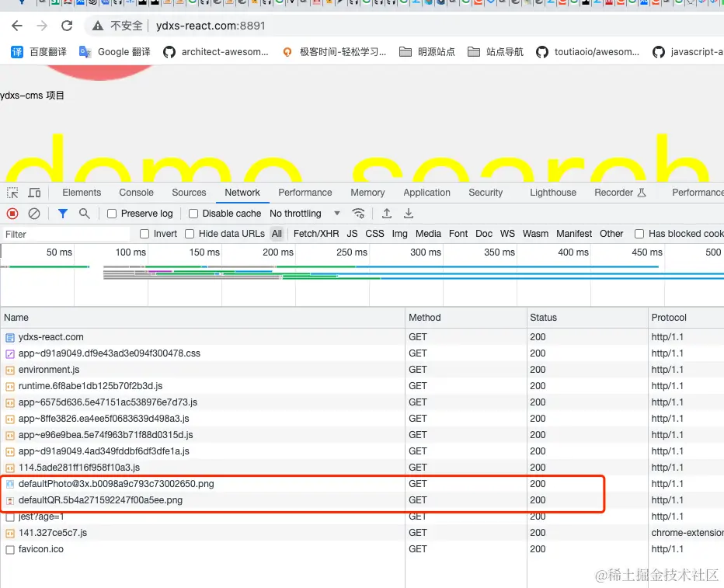Toggle the network filter funnel icon
The image size is (724, 588).
pos(63,214)
